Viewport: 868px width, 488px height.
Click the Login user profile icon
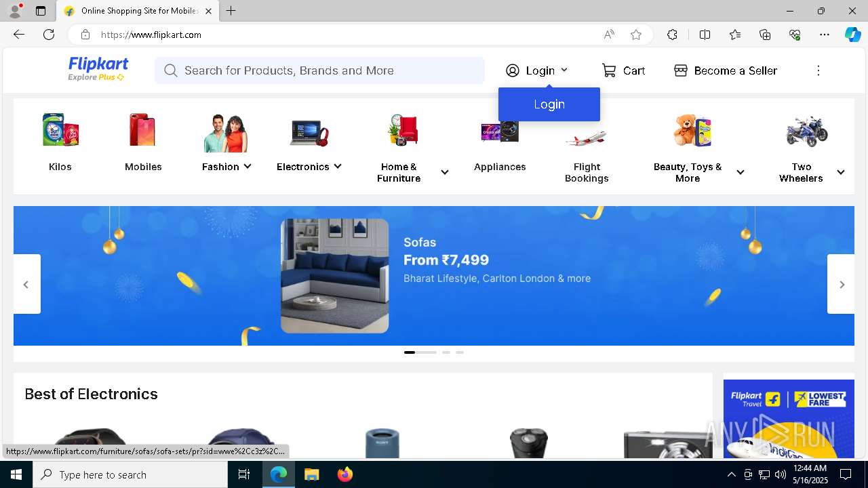coord(513,70)
